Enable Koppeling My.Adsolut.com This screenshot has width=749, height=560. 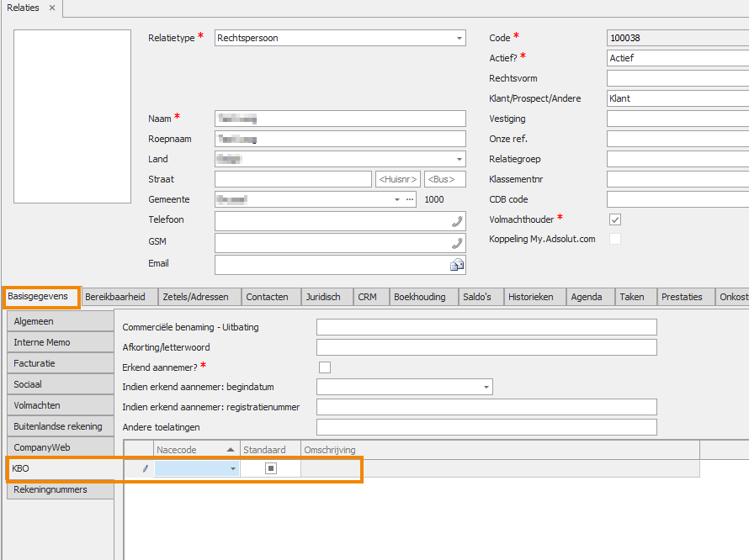(614, 239)
